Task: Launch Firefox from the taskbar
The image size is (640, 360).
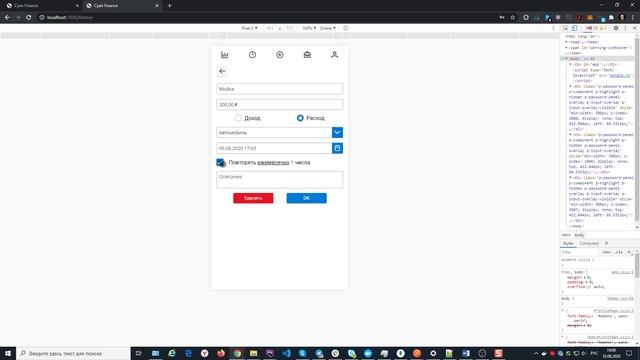Action: pos(221,353)
